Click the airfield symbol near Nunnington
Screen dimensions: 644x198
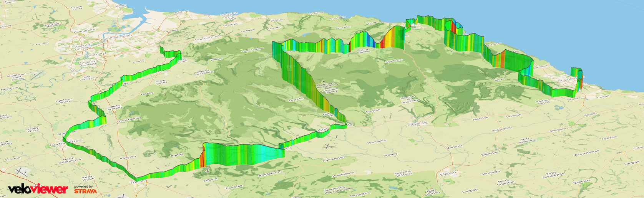[x=328, y=146]
